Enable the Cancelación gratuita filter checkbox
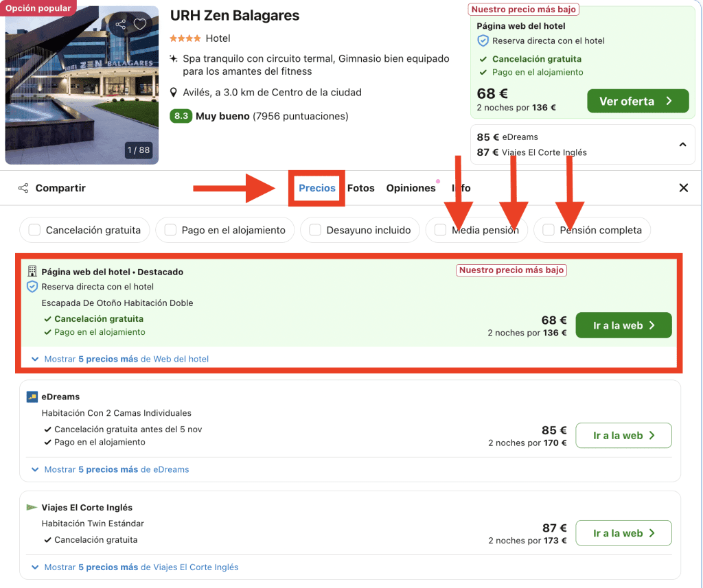The height and width of the screenshot is (588, 703). [34, 231]
